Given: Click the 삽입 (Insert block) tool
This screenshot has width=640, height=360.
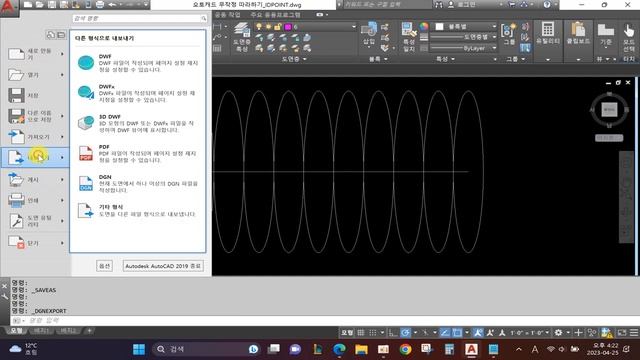Looking at the screenshot, I should click(369, 35).
